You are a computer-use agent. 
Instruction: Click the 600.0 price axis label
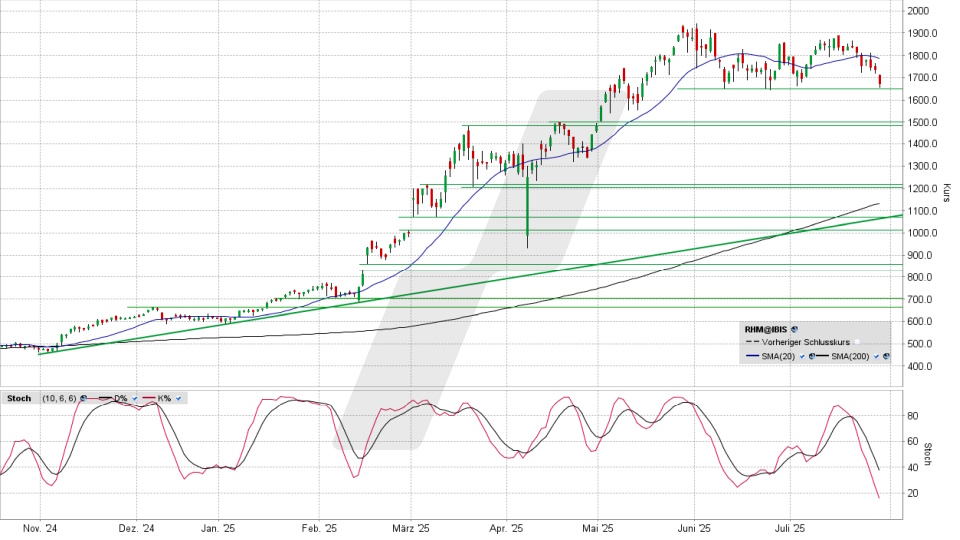pyautogui.click(x=920, y=321)
